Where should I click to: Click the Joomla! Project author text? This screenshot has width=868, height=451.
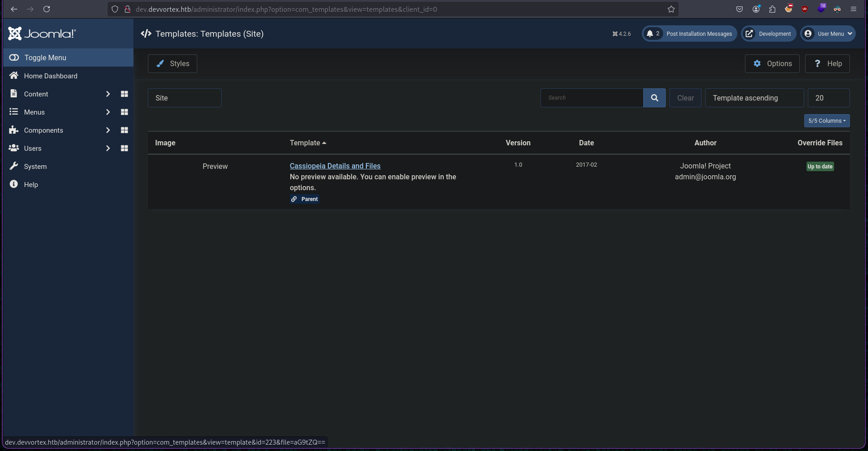pos(705,166)
